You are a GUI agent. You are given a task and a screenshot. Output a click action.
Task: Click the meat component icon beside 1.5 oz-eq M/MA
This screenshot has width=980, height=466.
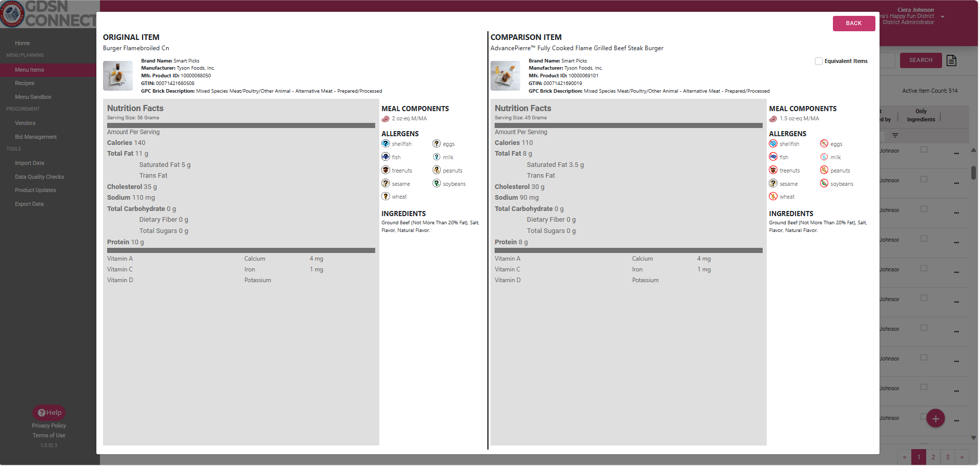(x=773, y=119)
